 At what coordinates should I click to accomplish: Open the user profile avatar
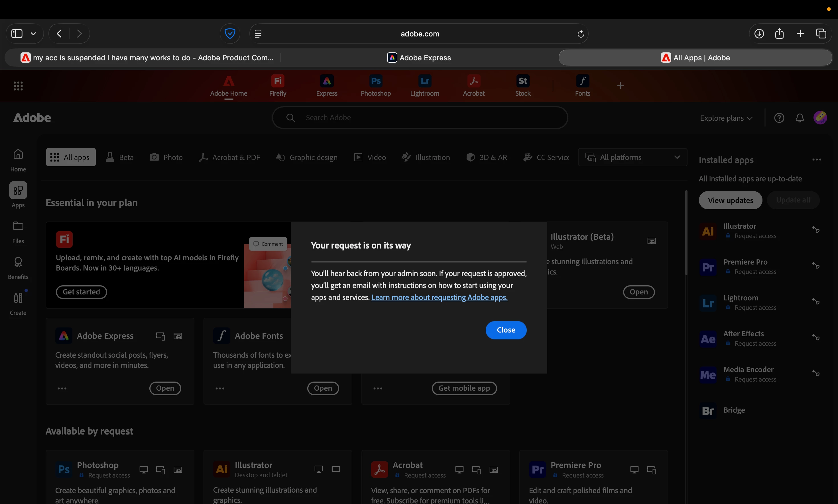[x=820, y=118]
